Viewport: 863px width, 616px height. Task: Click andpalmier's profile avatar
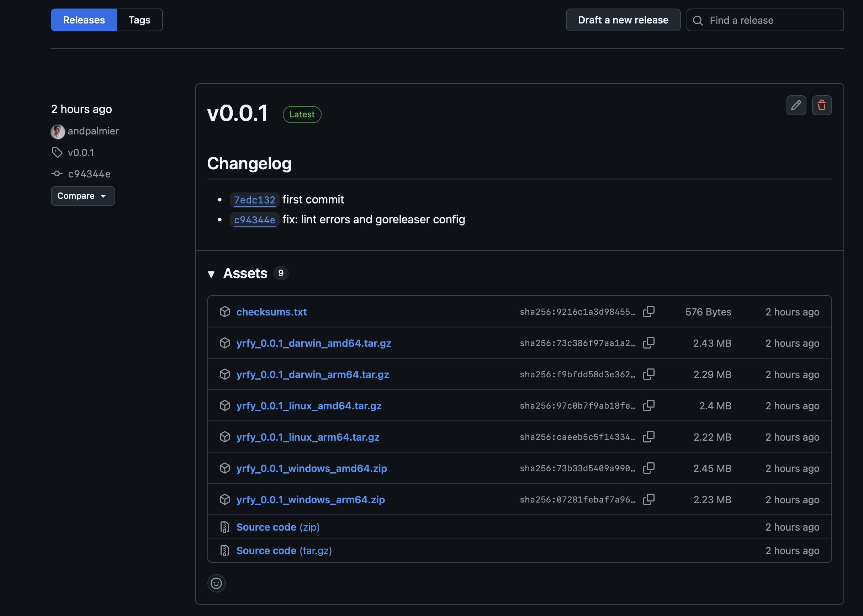click(58, 132)
